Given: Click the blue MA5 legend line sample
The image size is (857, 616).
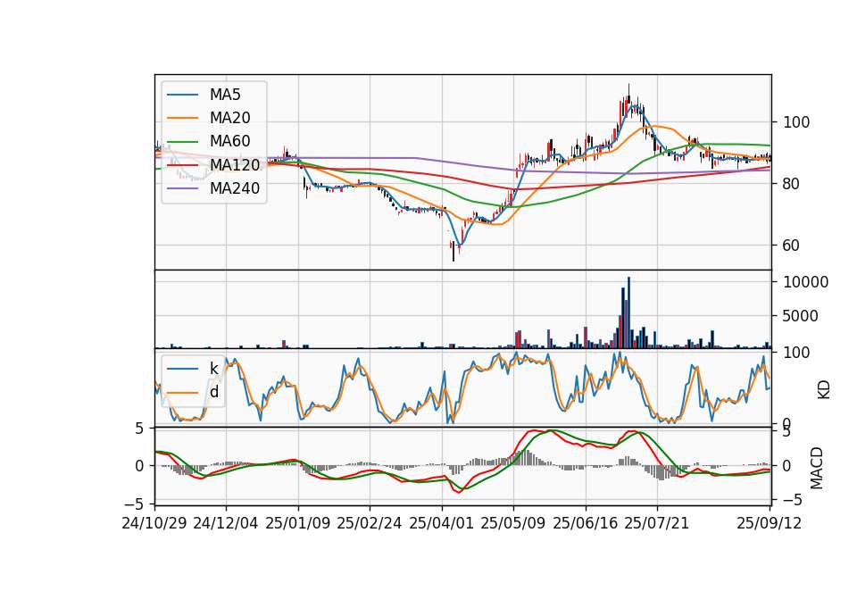Looking at the screenshot, I should (182, 96).
